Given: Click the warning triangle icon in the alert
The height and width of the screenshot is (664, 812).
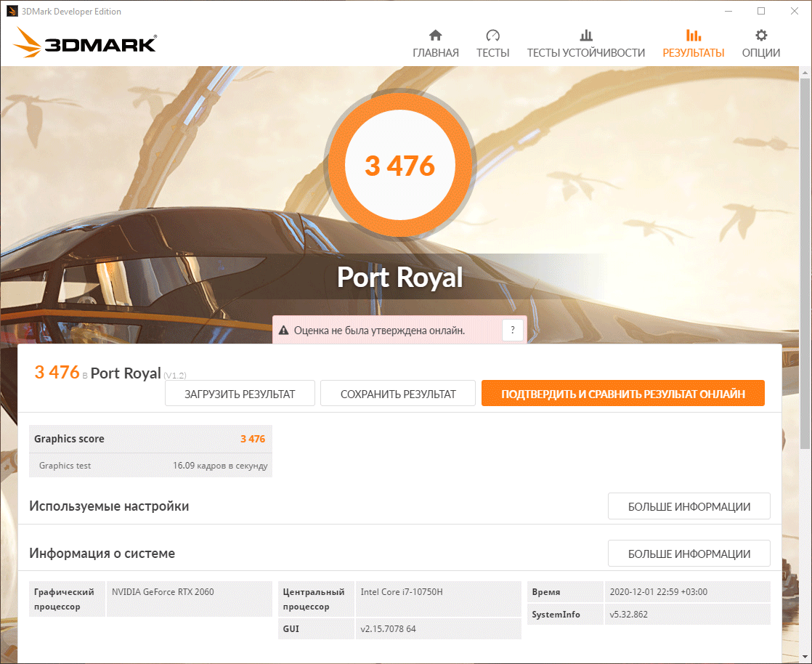Looking at the screenshot, I should [283, 331].
